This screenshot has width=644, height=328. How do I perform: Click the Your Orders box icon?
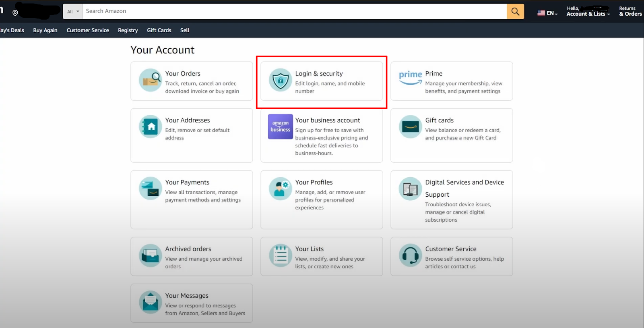pyautogui.click(x=151, y=80)
